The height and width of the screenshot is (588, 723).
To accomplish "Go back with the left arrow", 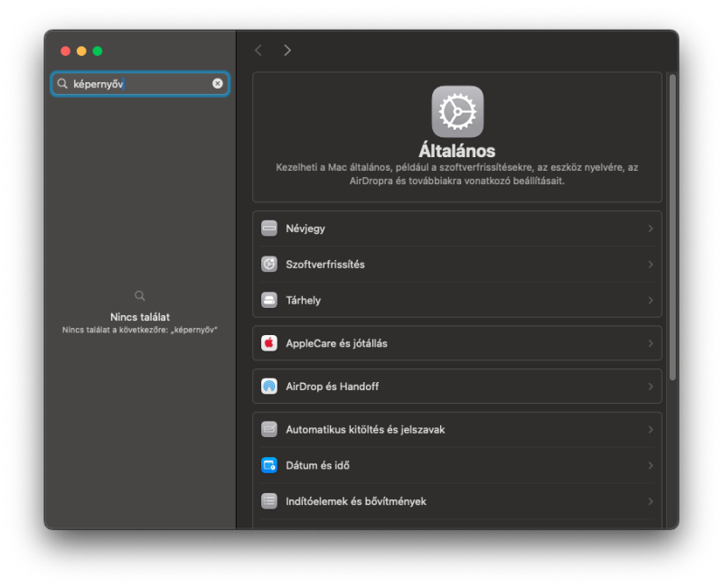I will click(x=258, y=51).
